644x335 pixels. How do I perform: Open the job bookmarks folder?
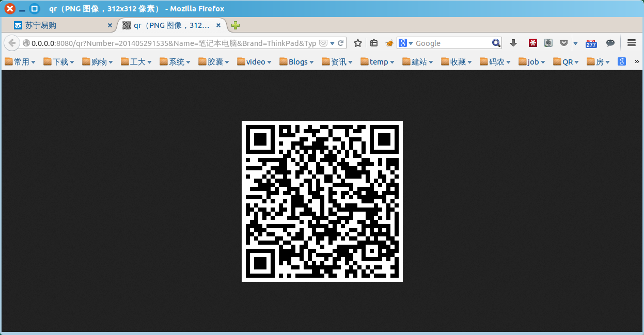pyautogui.click(x=532, y=62)
